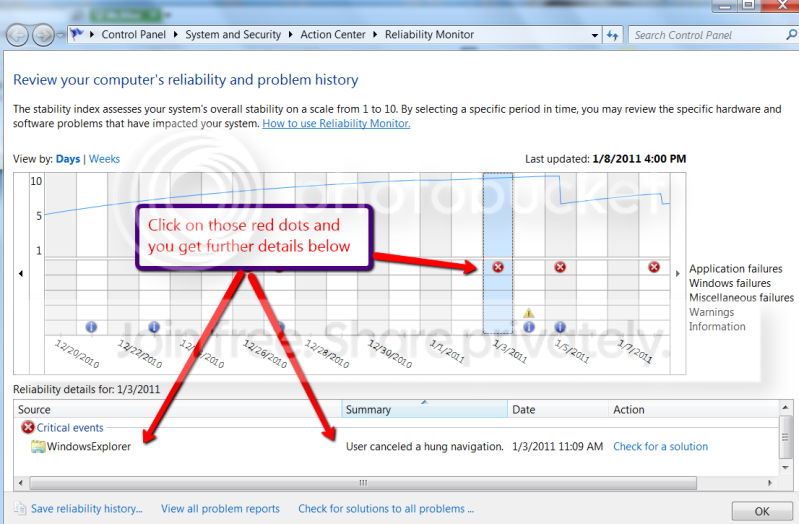Click the Miscellaneous failures row label
Viewport: 799px width, 524px height.
741,297
